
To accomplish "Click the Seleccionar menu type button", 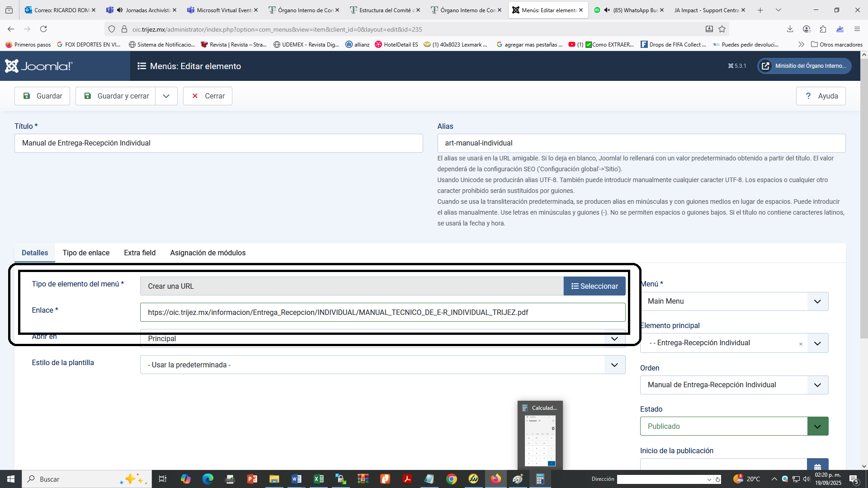I will point(594,286).
